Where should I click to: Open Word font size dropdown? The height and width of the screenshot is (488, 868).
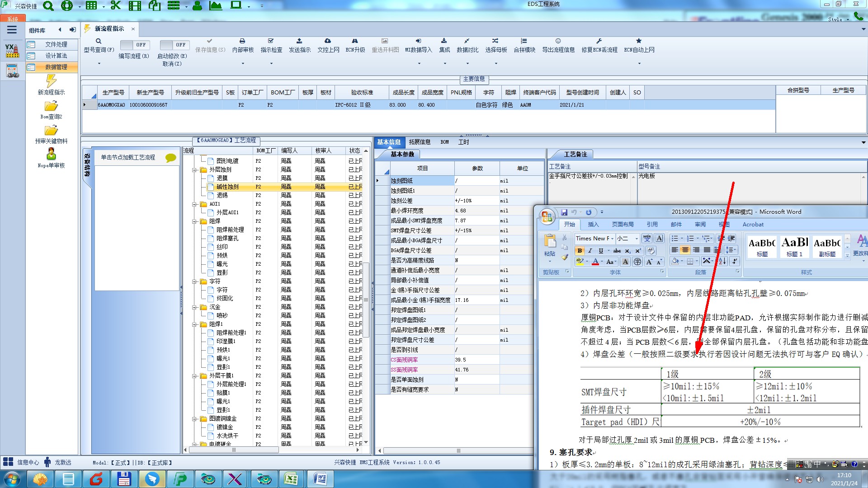[x=637, y=239]
